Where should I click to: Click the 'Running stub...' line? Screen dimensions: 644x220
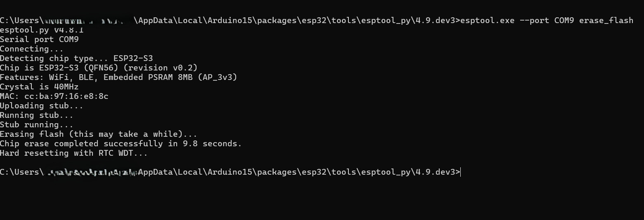tap(37, 115)
